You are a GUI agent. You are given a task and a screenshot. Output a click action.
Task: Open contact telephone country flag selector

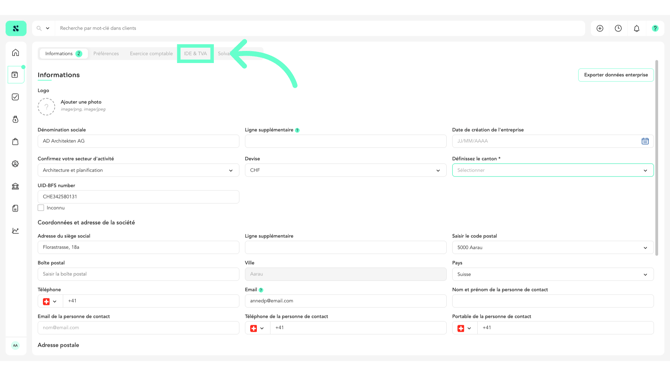[257, 328]
